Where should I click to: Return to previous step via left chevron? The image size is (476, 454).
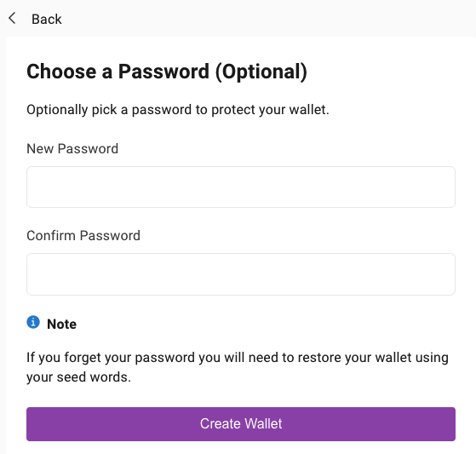(12, 18)
